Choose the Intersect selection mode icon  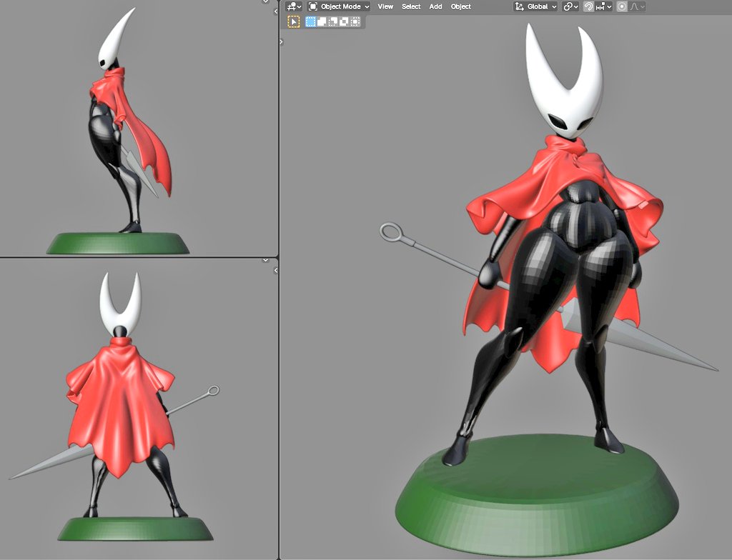[x=355, y=21]
